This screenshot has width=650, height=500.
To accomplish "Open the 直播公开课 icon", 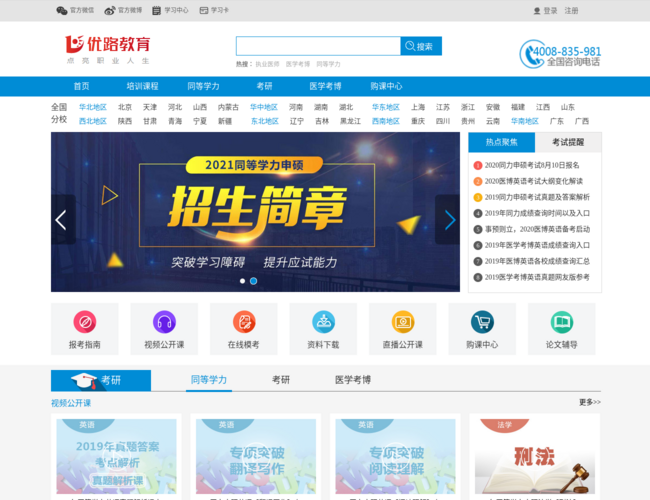I will tap(402, 323).
